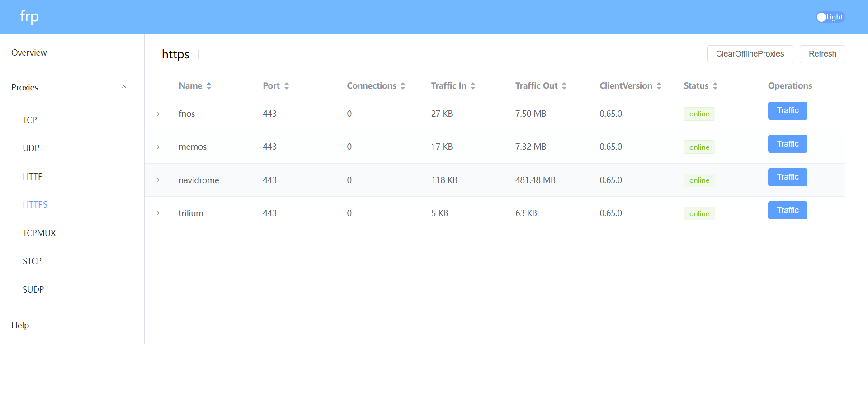Sort table by Port column arrows

(x=287, y=86)
